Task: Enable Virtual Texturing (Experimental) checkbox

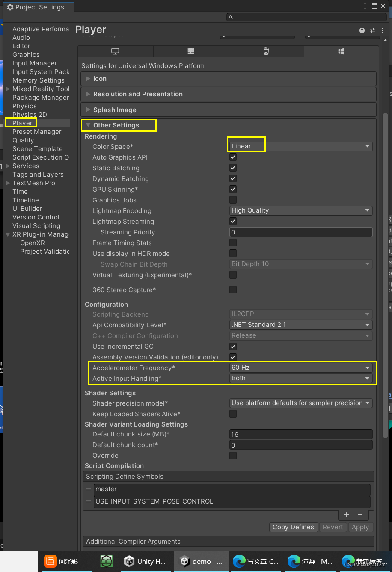Action: pyautogui.click(x=233, y=275)
